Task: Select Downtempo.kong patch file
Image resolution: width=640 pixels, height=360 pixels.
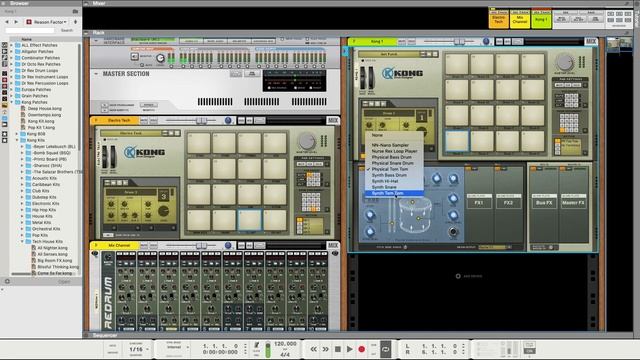Action: tap(44, 115)
